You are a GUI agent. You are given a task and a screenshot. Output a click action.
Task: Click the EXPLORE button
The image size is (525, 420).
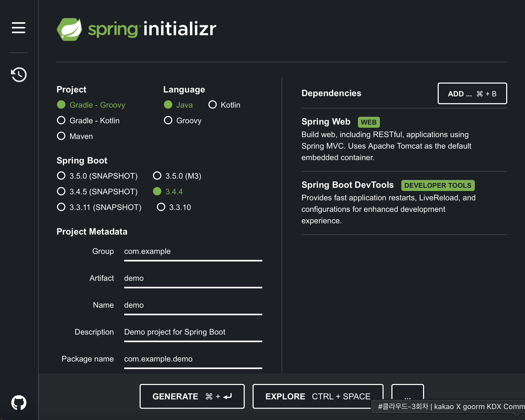coord(318,396)
